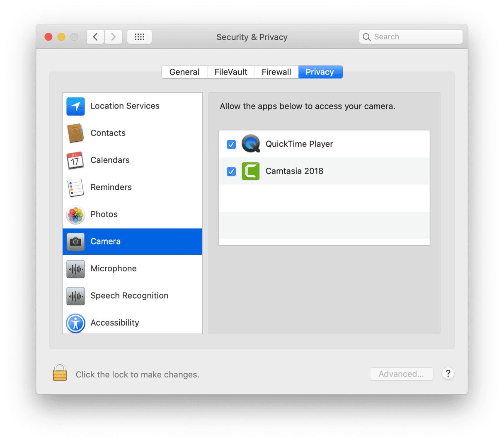Go to the Firewall tab
Viewport: 504px width, 442px height.
click(276, 72)
